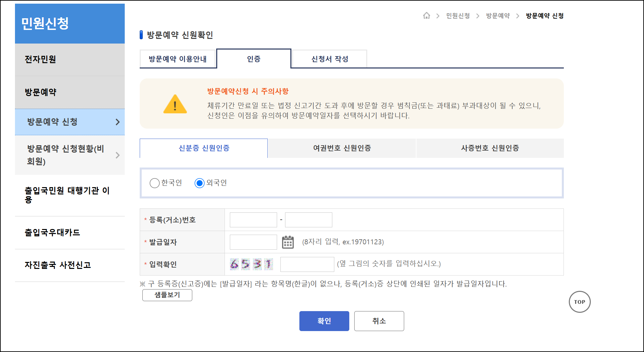Click the blue 확인 button
This screenshot has width=644, height=352.
click(x=324, y=321)
